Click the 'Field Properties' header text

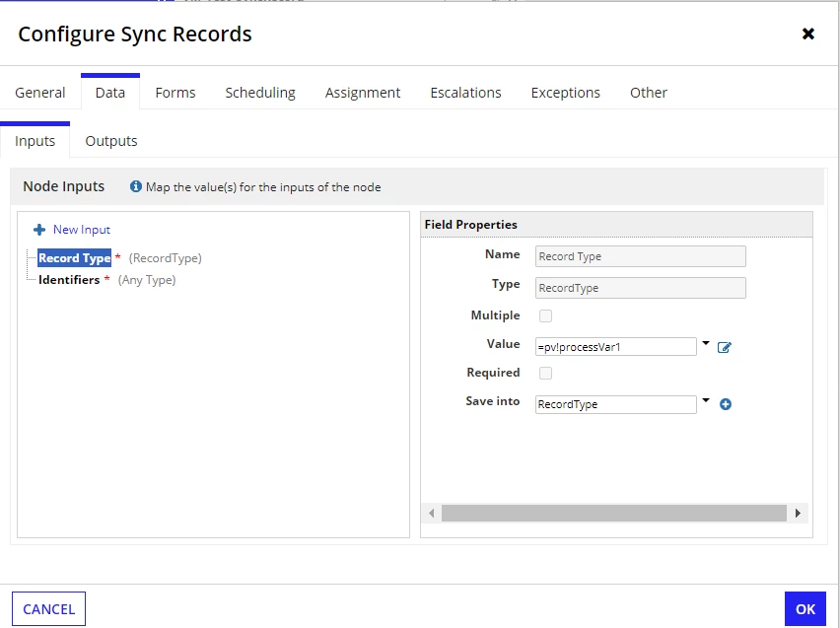point(470,225)
